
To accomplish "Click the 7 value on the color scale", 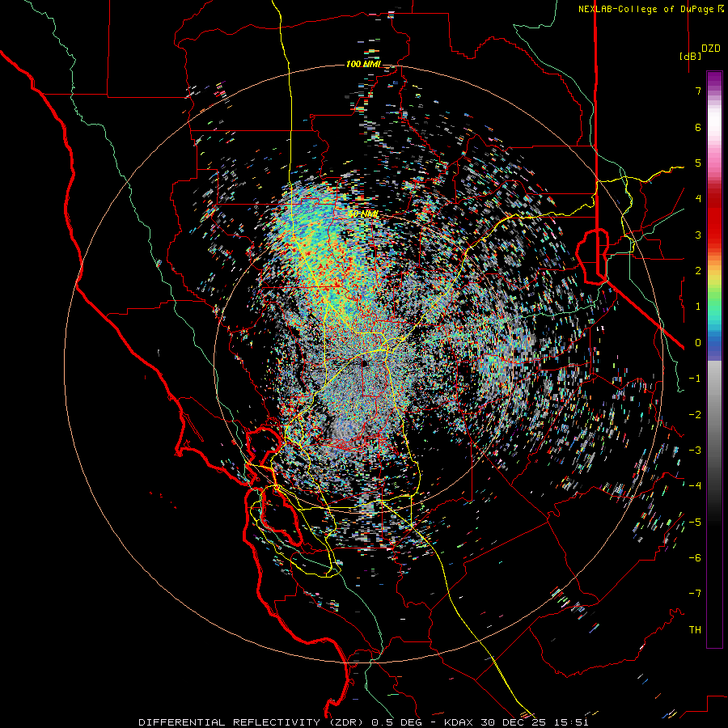I will pyautogui.click(x=698, y=91).
